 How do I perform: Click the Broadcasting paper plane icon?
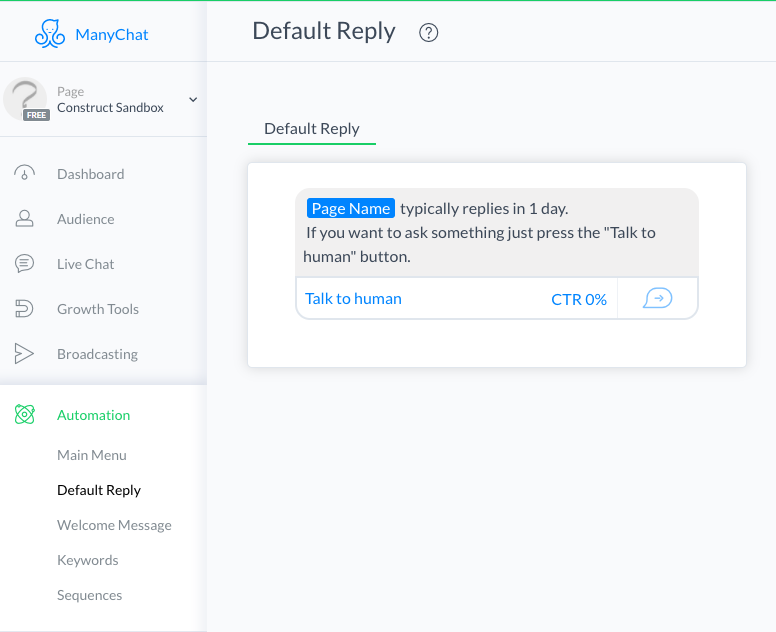[x=25, y=354]
